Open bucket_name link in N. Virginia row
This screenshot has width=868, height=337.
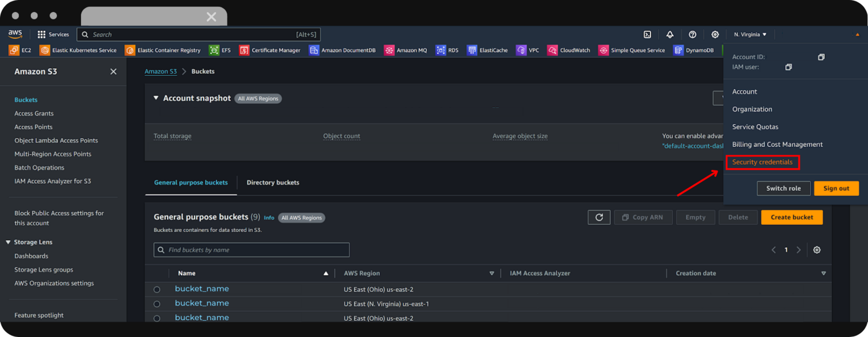202,303
